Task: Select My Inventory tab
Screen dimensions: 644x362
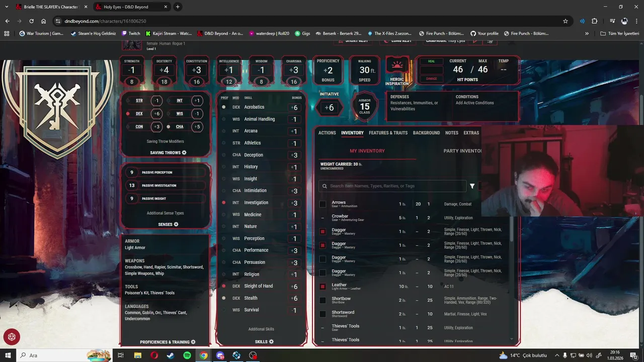Action: coord(367,151)
